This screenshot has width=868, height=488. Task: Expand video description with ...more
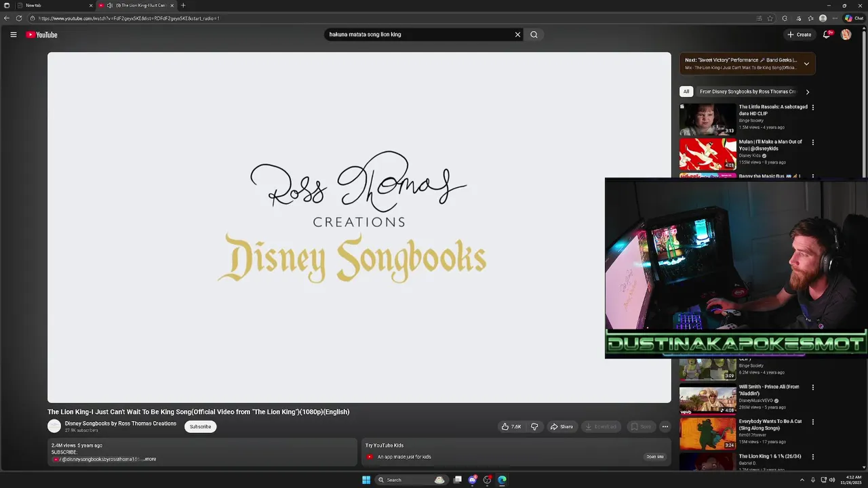click(149, 459)
